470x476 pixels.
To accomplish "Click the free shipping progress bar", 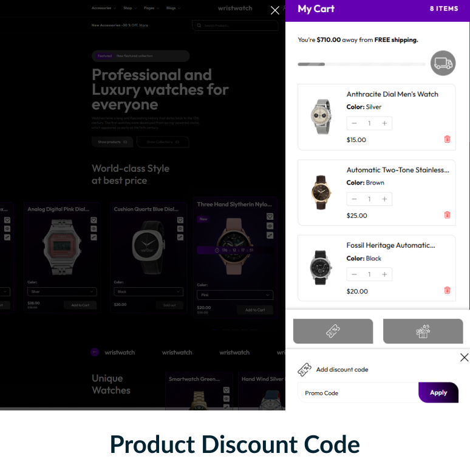I will [362, 64].
